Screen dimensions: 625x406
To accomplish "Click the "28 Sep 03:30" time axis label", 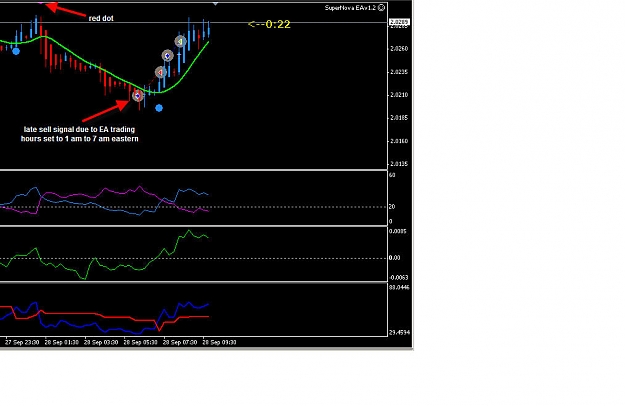I will pyautogui.click(x=101, y=342).
